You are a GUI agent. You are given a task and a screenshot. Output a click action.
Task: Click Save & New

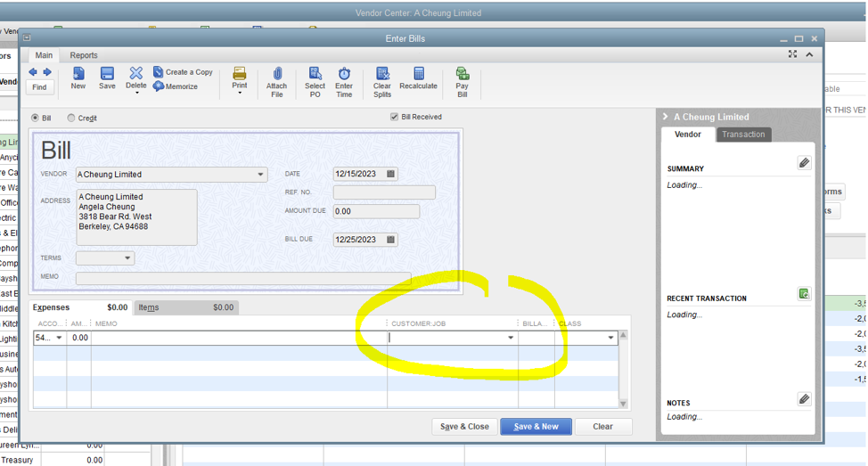click(536, 427)
